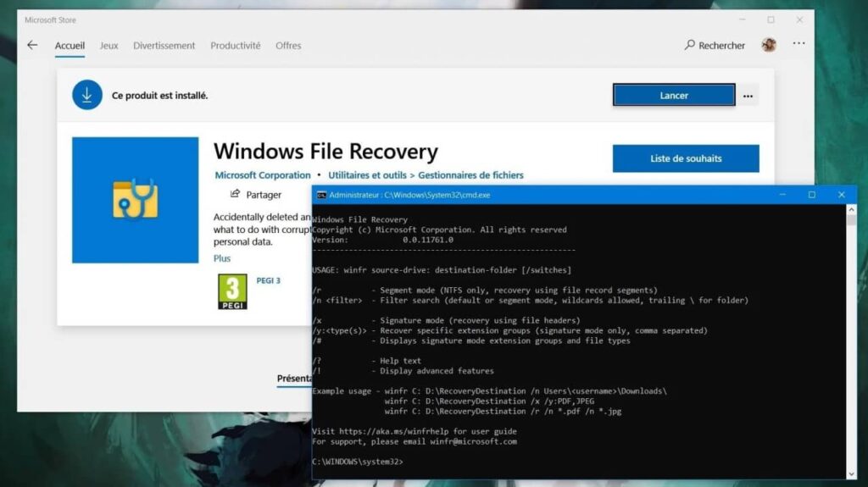
Task: Switch to the Jeux tab
Action: point(108,46)
